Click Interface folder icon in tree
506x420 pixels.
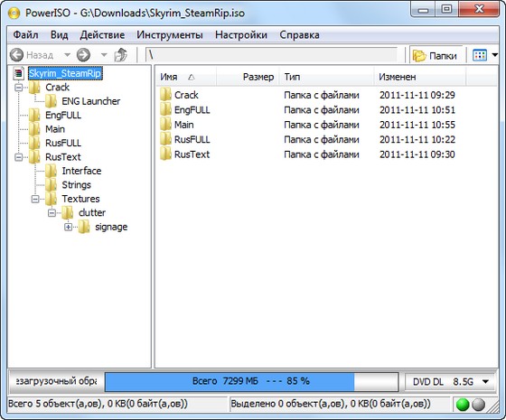click(51, 171)
